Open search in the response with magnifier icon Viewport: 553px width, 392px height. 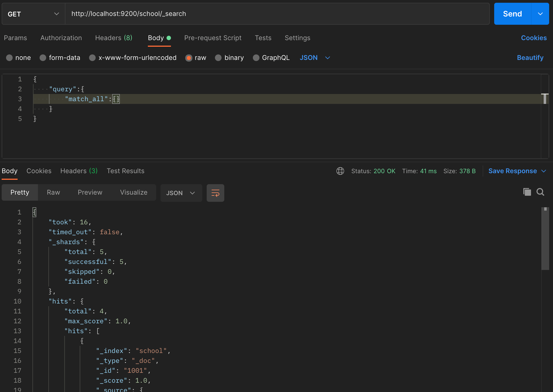pyautogui.click(x=540, y=192)
